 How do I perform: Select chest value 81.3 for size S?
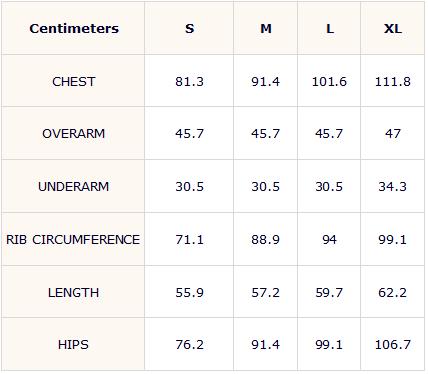[190, 82]
